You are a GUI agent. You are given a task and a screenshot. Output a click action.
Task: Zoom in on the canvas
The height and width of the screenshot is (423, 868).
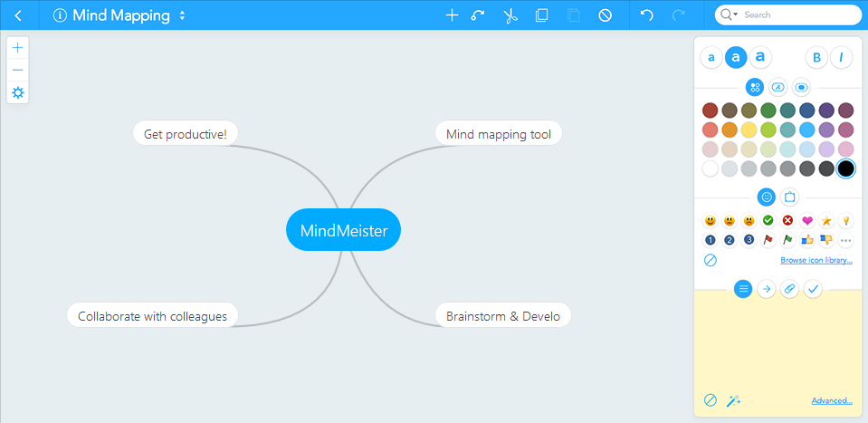(18, 48)
